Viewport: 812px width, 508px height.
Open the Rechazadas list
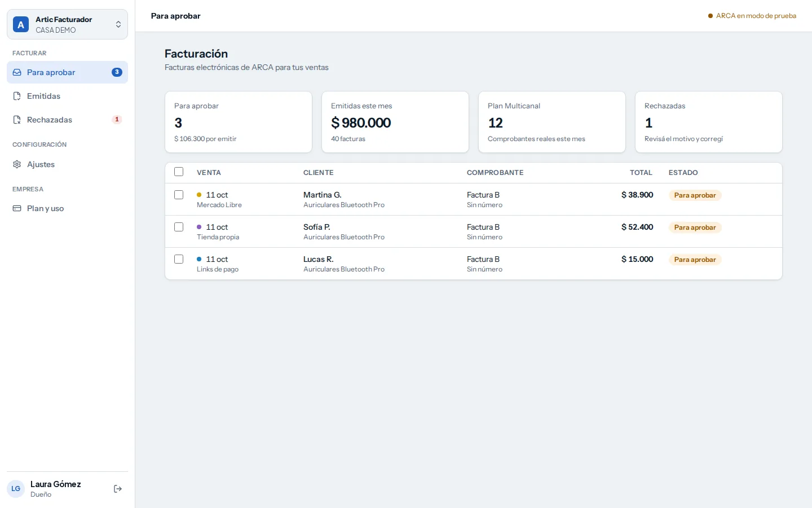point(67,120)
